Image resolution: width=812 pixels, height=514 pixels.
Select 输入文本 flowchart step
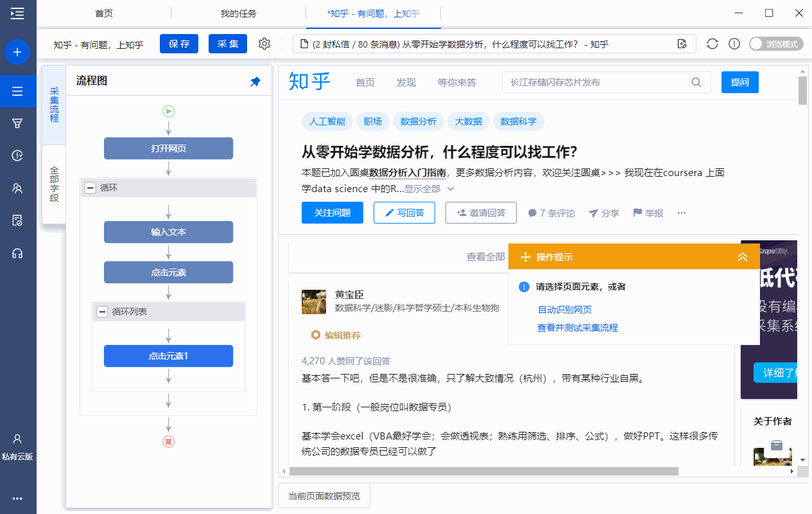169,232
